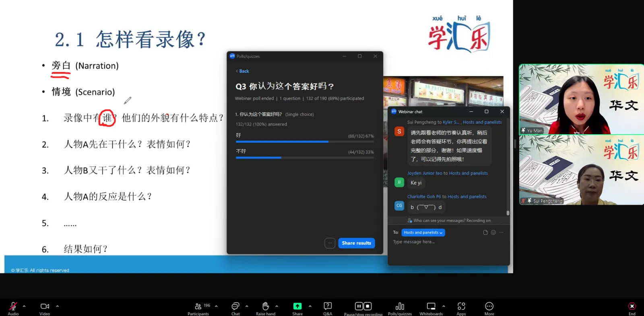The height and width of the screenshot is (316, 644).
Task: Stop the recording
Action: tap(367, 306)
